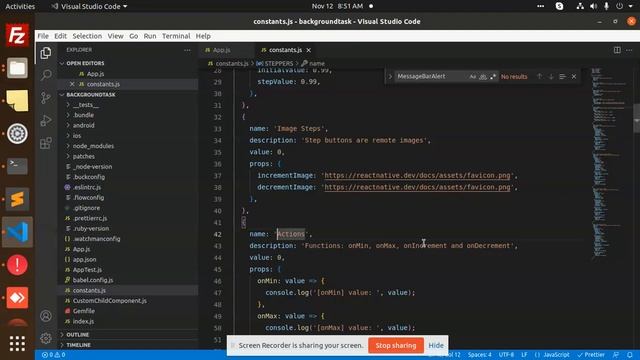Open Sublime Text from the dock
The image size is (640, 360).
coord(17,199)
